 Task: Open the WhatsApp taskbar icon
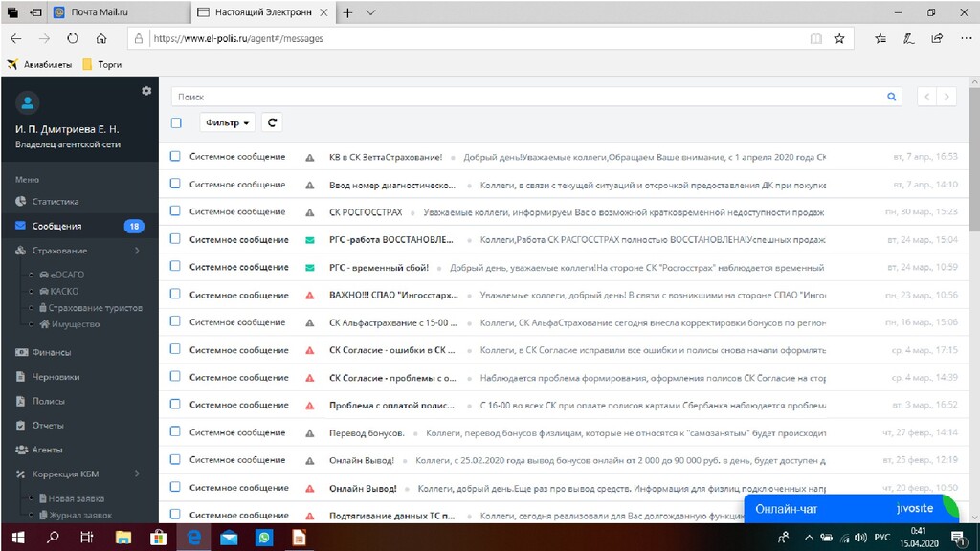tap(264, 538)
